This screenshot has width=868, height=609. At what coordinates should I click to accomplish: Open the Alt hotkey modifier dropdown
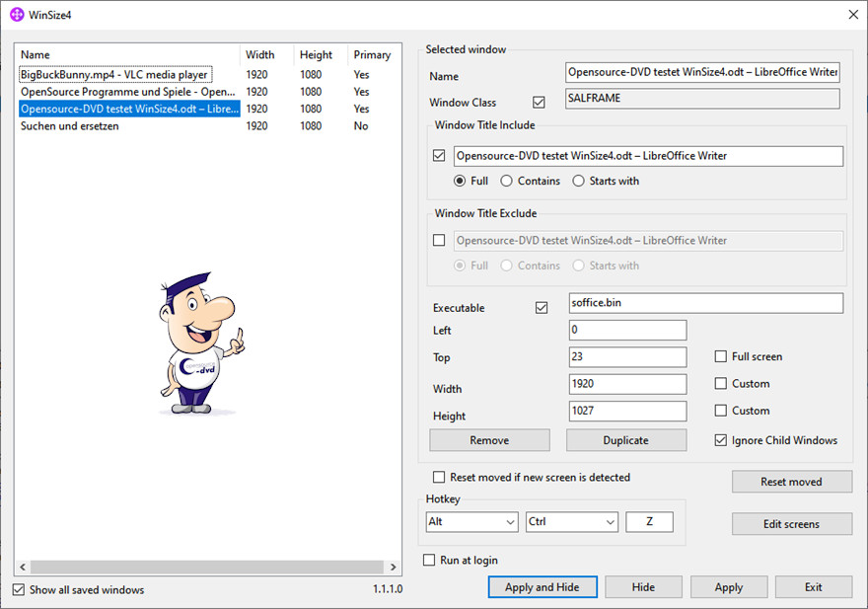471,521
